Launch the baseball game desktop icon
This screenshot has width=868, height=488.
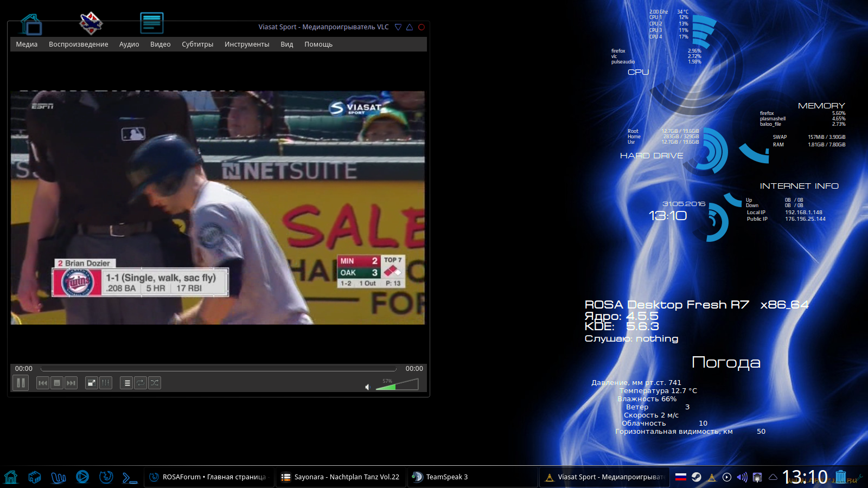(x=91, y=23)
